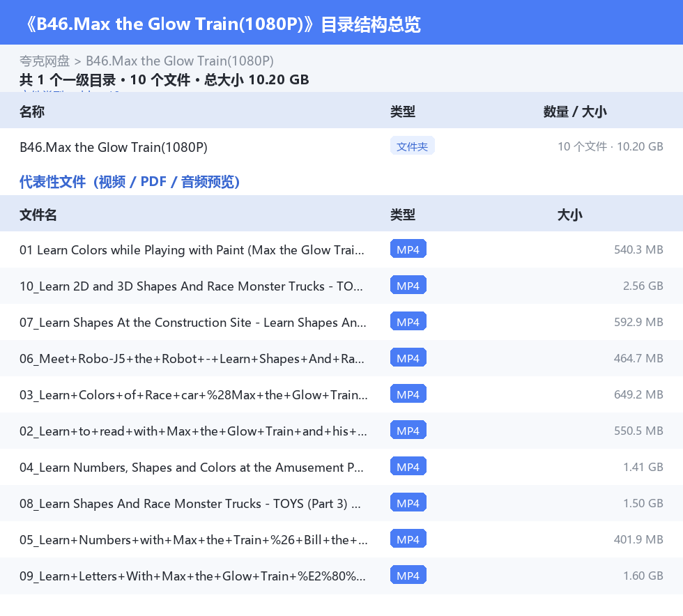This screenshot has width=683, height=616.
Task: Select the 592.9 MB file size
Action: click(638, 322)
